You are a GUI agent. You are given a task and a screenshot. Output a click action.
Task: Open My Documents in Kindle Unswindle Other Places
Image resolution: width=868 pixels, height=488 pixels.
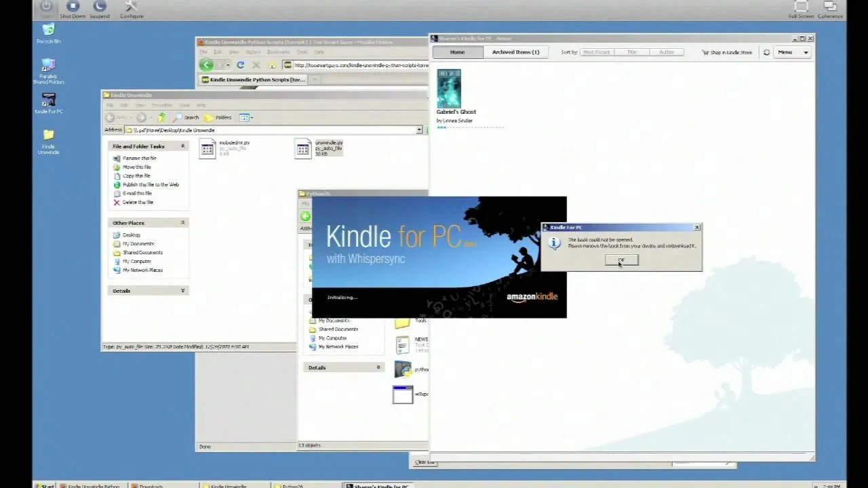click(138, 243)
